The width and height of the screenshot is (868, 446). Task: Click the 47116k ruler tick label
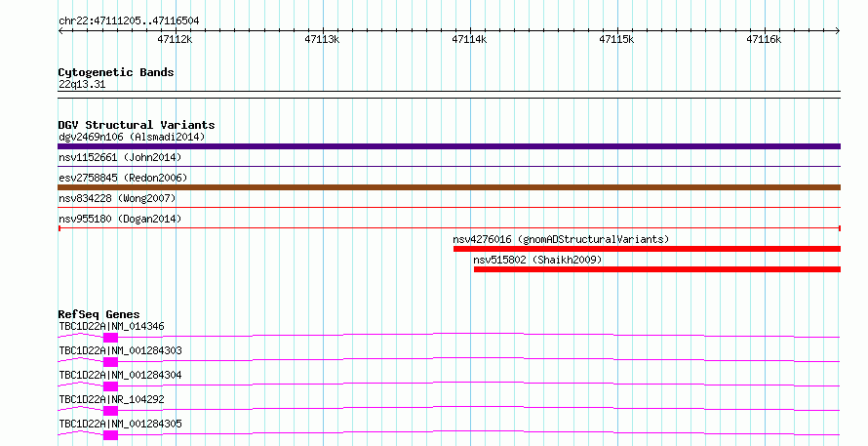(x=764, y=39)
